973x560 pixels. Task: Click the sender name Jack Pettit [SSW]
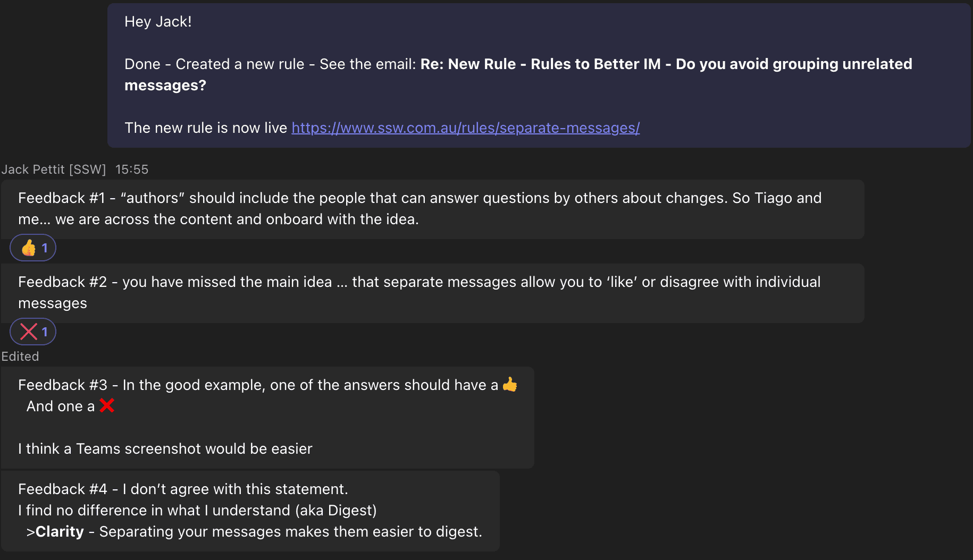[54, 169]
